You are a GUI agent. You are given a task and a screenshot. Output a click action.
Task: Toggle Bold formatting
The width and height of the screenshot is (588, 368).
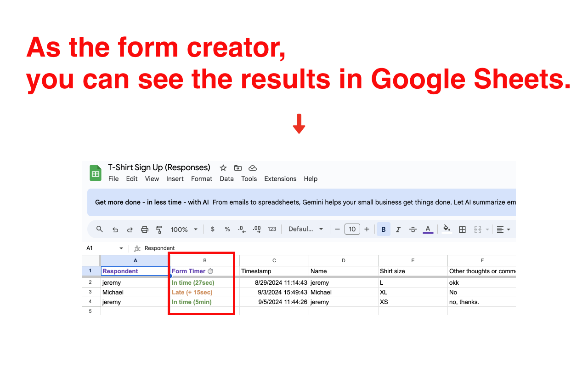point(383,229)
